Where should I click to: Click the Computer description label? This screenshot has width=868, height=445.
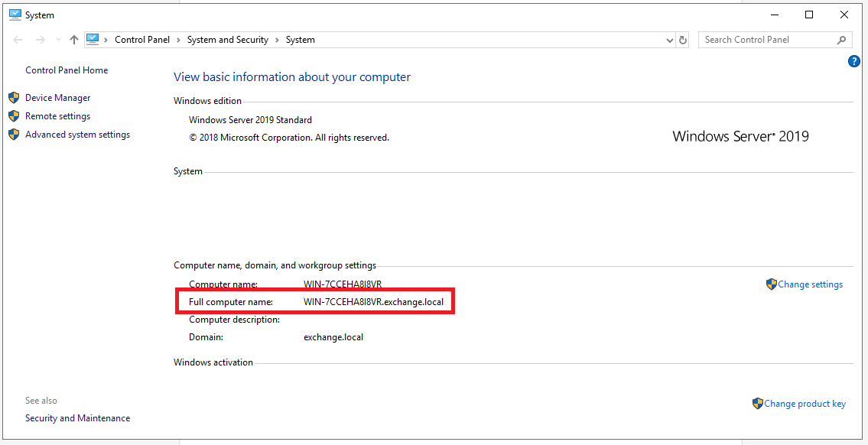pyautogui.click(x=234, y=320)
